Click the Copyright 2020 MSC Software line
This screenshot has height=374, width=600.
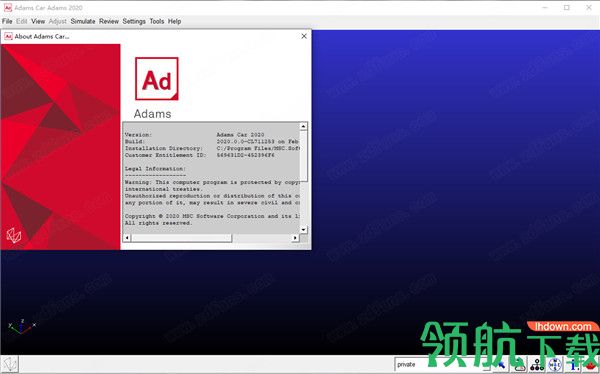coord(212,216)
